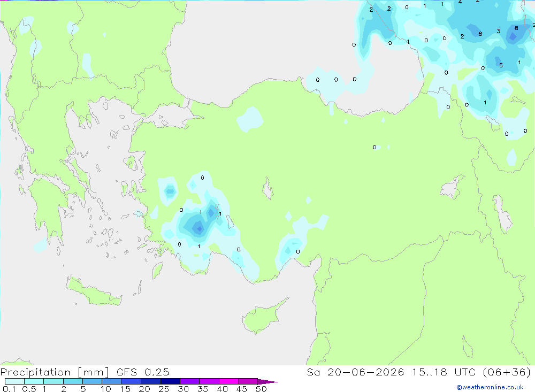
Task: Pick the 30–35 mm legend color swatch
Action: point(190,381)
